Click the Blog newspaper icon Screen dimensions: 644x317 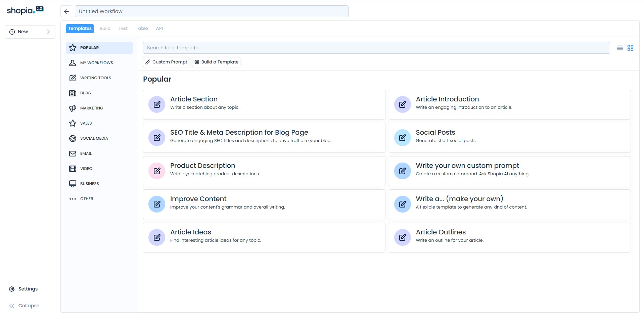73,93
